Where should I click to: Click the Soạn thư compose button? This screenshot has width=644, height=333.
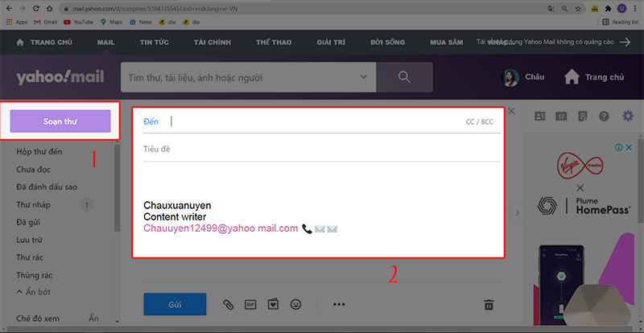(60, 121)
